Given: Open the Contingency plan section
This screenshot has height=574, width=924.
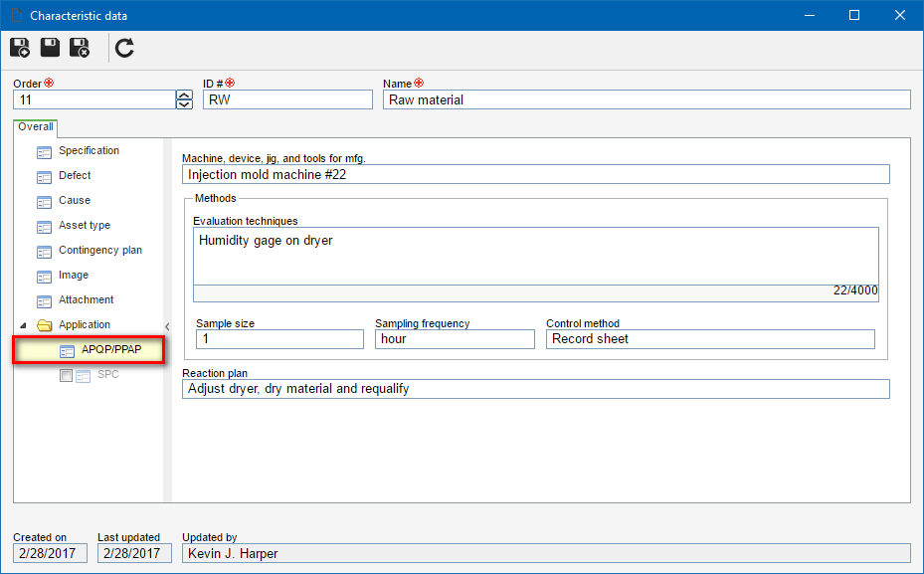Looking at the screenshot, I should pos(100,250).
